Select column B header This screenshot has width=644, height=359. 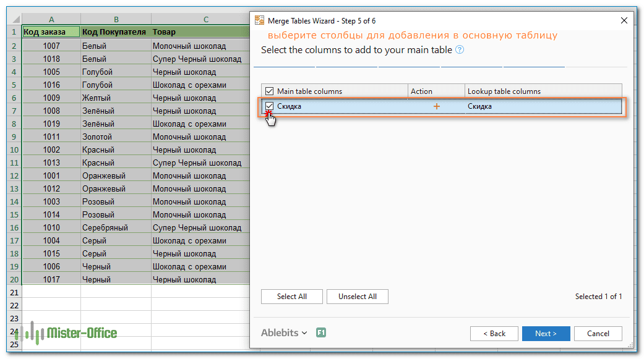(x=116, y=19)
